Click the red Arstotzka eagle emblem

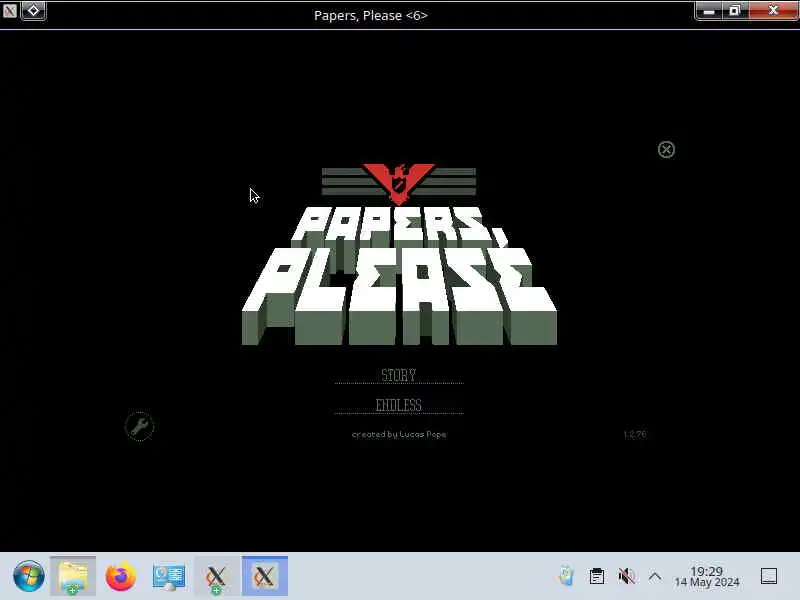click(x=399, y=184)
